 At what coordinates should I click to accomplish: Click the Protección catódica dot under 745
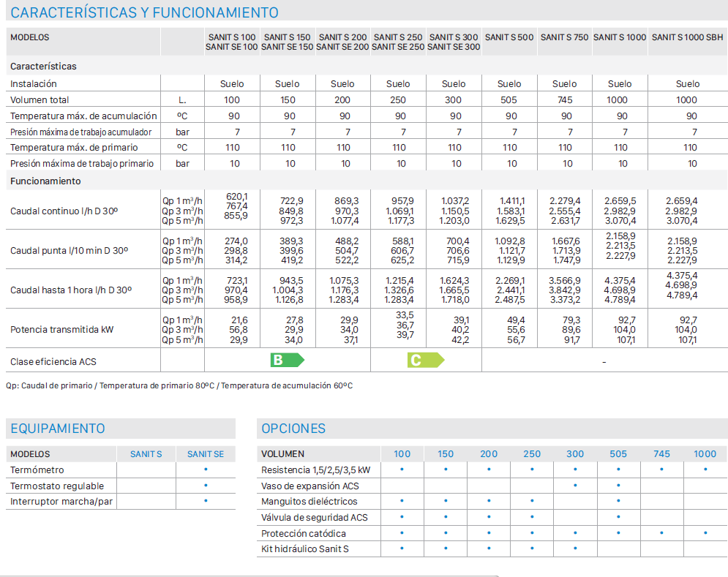[x=661, y=532]
